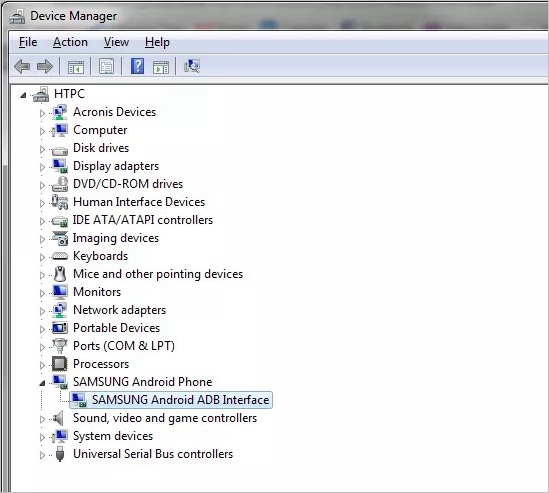Expand Human Interface Devices

pos(42,203)
